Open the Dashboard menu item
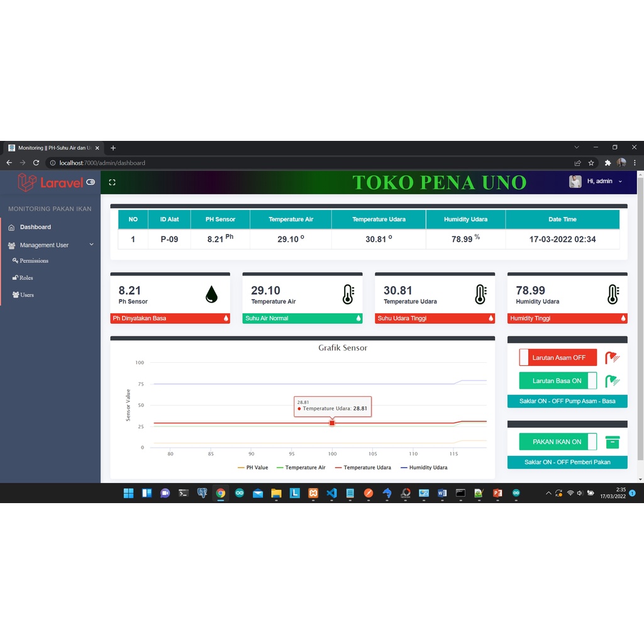Image resolution: width=644 pixels, height=644 pixels. (35, 227)
